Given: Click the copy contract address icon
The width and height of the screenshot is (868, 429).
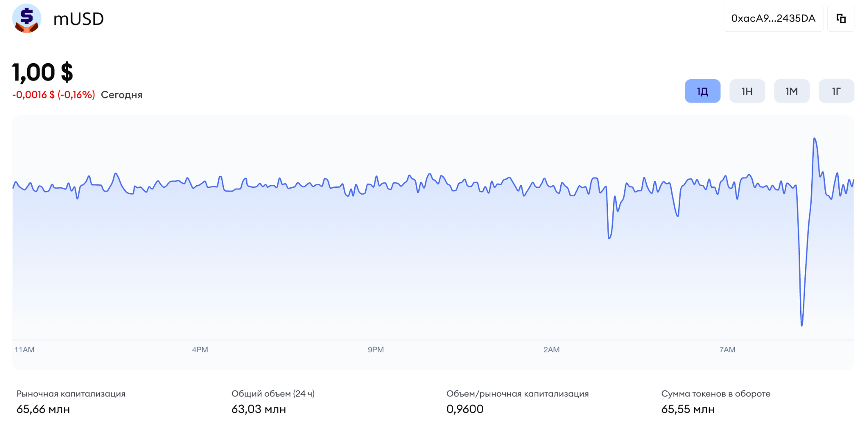Looking at the screenshot, I should [841, 18].
